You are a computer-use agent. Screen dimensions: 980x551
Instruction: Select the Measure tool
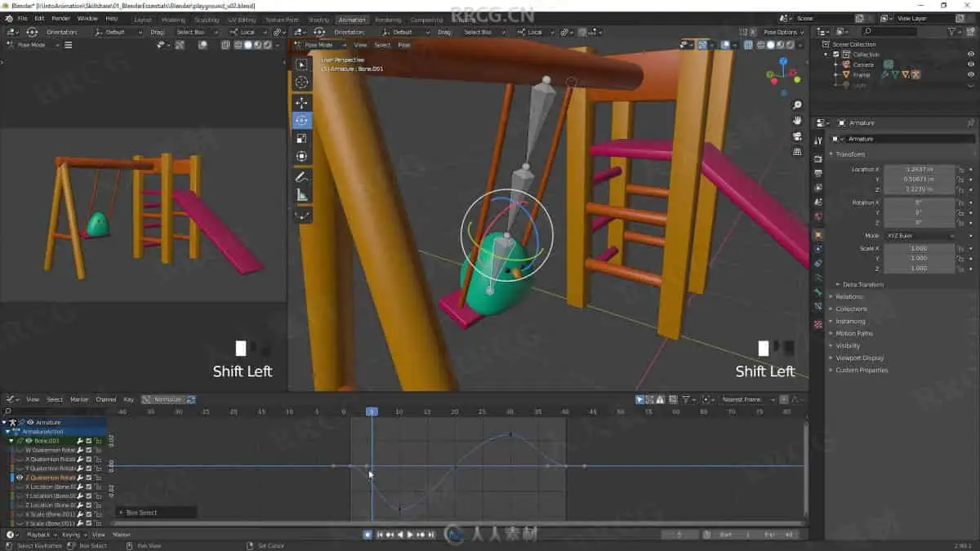tap(301, 195)
